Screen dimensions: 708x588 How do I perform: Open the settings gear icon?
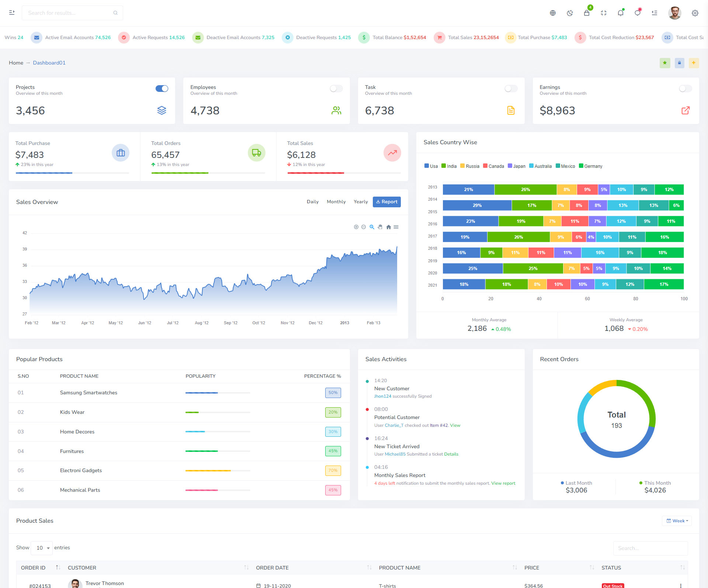[695, 13]
